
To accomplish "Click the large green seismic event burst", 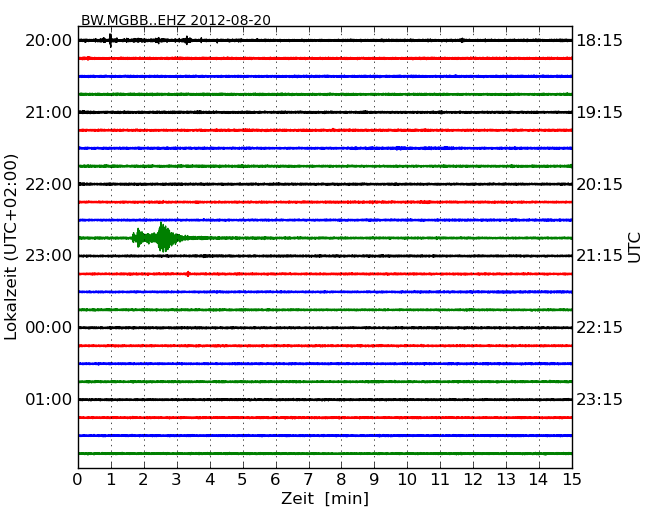I will click(160, 238).
